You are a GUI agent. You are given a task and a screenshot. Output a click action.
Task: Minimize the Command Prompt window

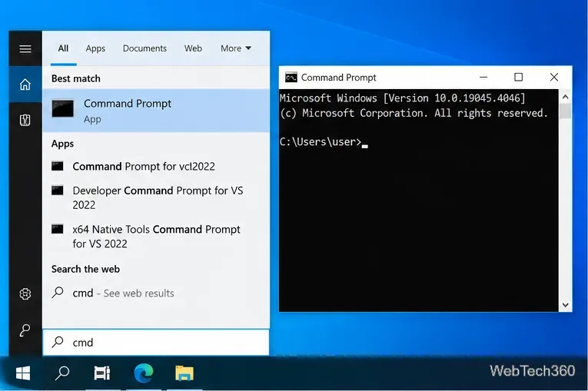coord(483,78)
